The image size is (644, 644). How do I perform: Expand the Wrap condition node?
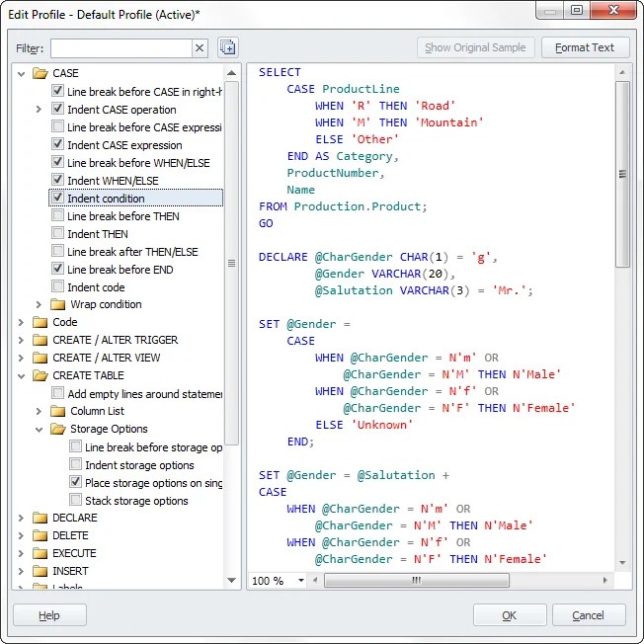[x=39, y=304]
